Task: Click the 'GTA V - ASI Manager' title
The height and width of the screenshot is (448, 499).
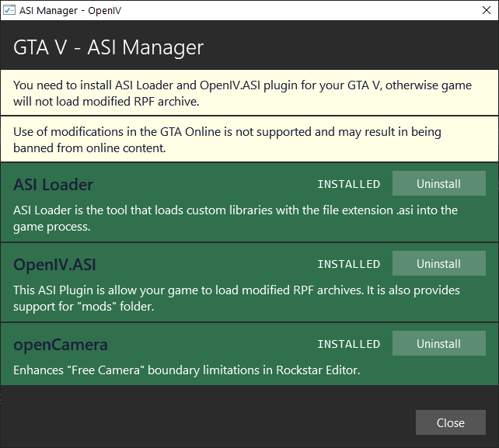Action: pos(108,47)
